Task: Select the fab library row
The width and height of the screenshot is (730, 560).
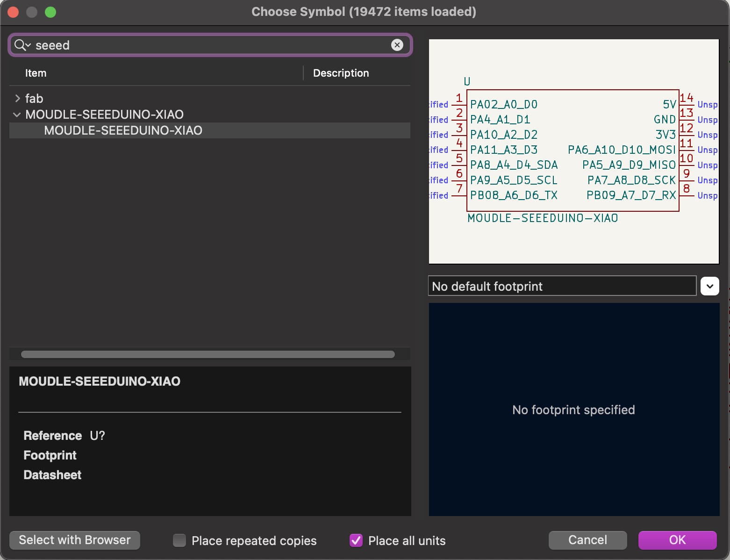Action: tap(210, 98)
